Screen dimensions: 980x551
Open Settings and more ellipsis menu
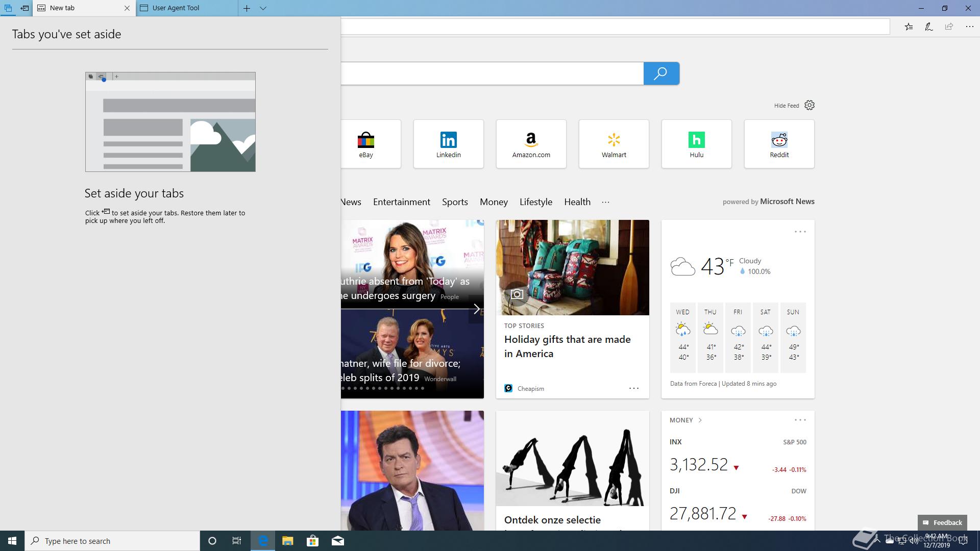click(969, 27)
